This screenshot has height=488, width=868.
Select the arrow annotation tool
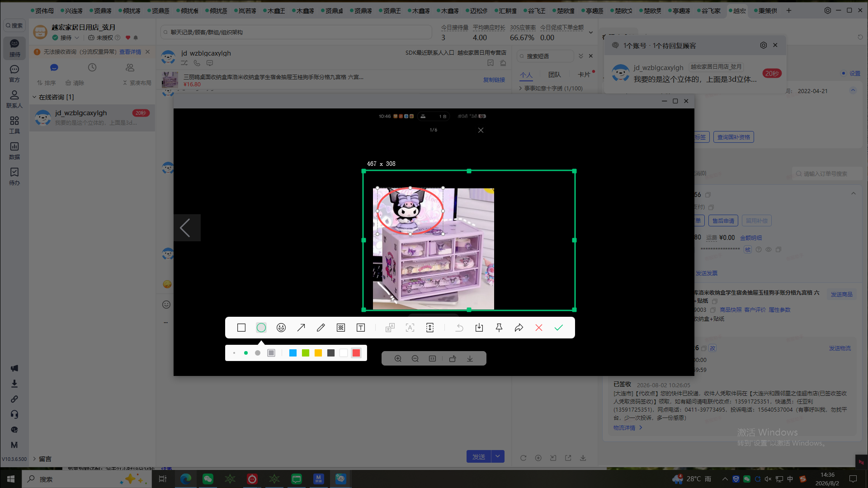[x=301, y=328]
